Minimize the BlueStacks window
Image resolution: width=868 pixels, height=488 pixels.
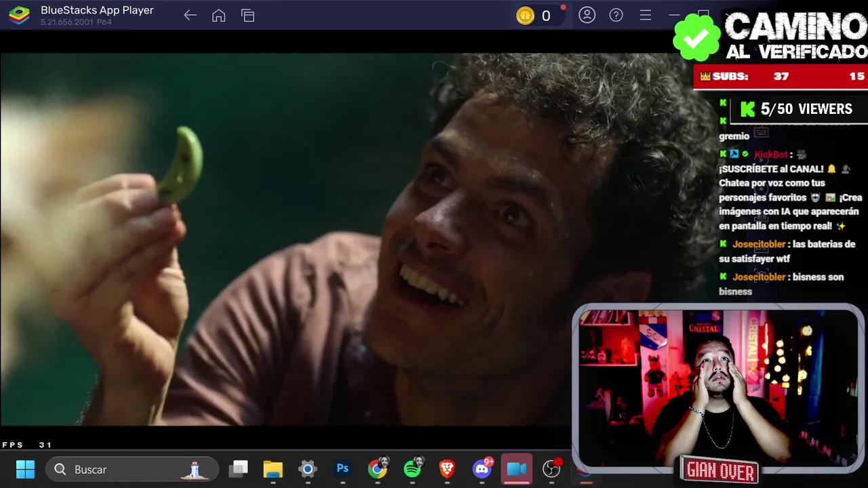(674, 15)
